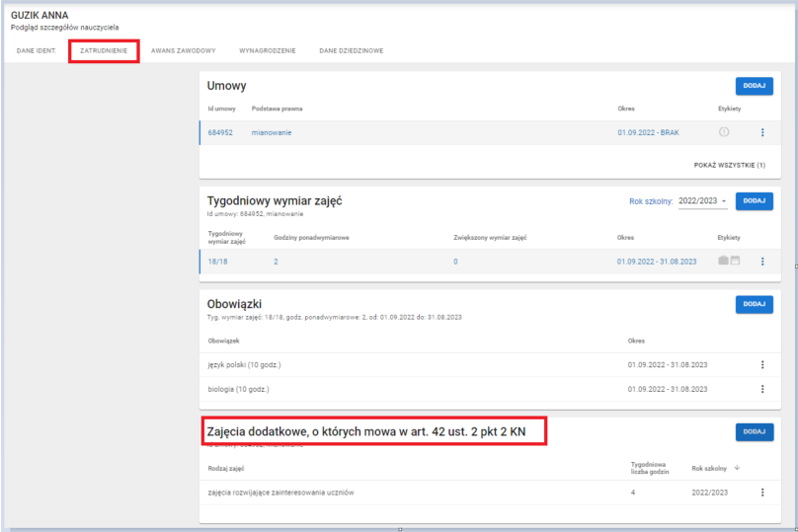Screen dimensions: 798x532
Task: Expand the Rok szkolny 2022/2023 dropdown
Action: 701,201
